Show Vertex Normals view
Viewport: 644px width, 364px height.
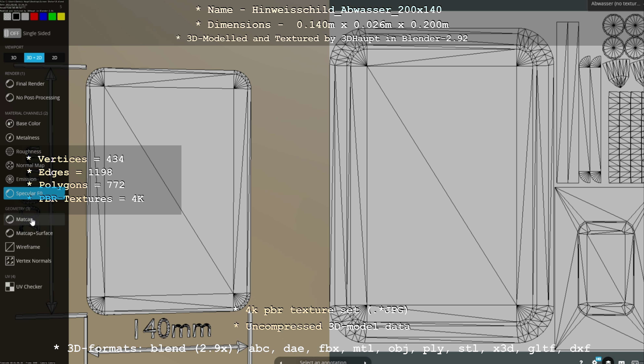click(x=34, y=261)
